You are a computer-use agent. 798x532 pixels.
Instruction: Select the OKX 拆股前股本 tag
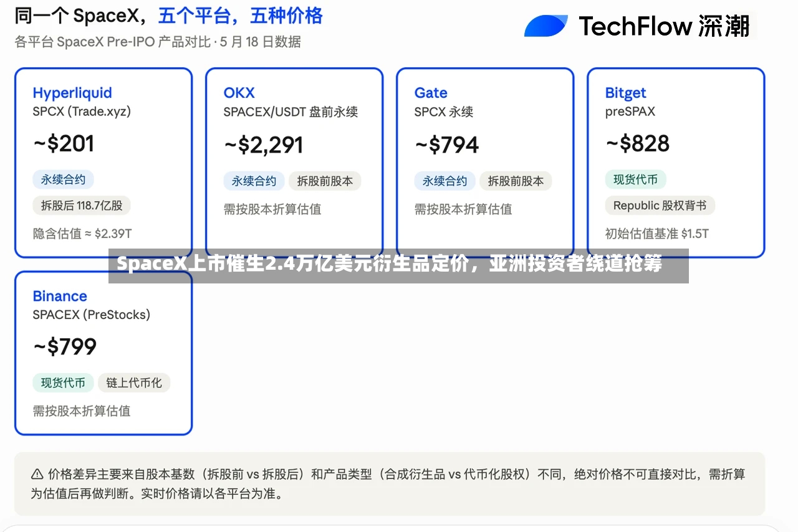(325, 181)
